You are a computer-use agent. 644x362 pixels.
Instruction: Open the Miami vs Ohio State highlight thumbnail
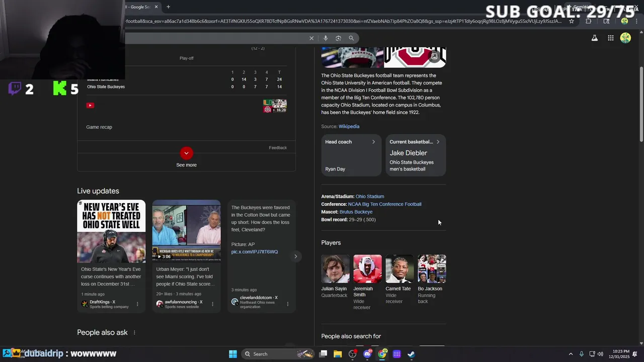(x=275, y=106)
